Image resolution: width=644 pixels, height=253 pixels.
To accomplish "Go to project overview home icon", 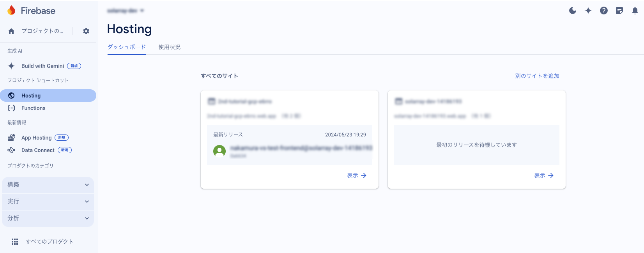I will coord(11,31).
